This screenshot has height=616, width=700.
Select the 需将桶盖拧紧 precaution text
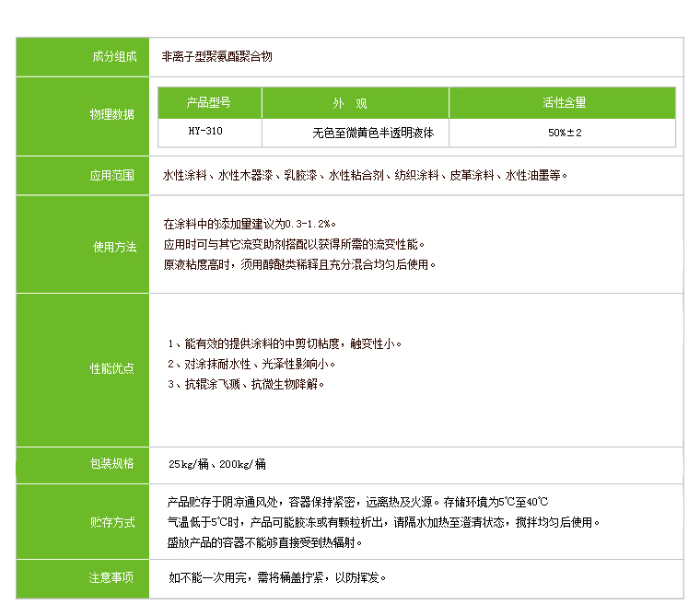click(x=278, y=578)
